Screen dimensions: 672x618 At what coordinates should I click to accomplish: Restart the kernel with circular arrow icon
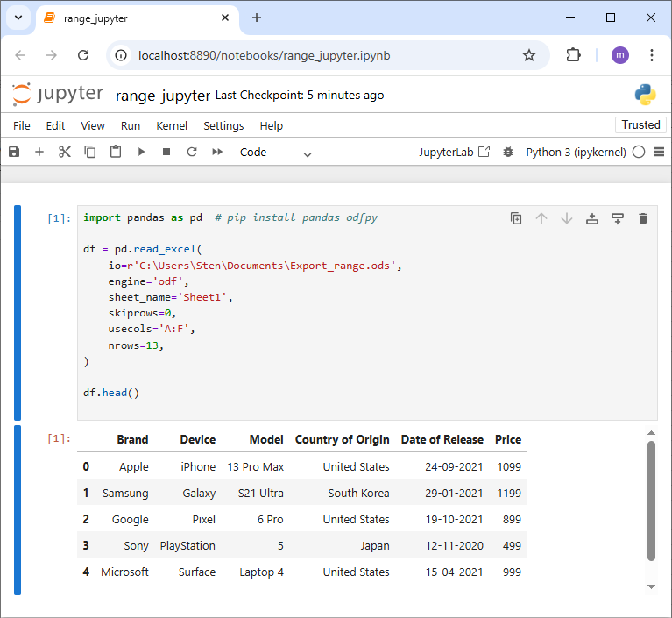[x=192, y=152]
